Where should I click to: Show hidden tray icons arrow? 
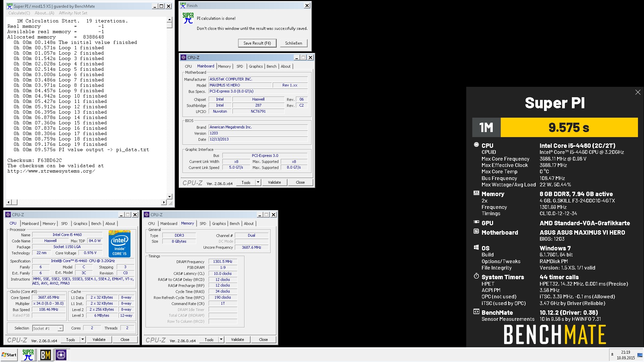612,354
